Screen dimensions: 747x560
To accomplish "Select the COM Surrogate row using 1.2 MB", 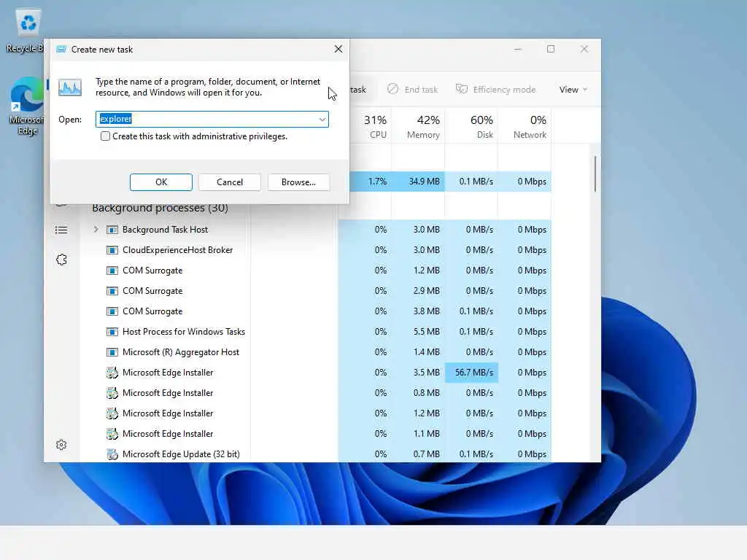I will pyautogui.click(x=315, y=271).
